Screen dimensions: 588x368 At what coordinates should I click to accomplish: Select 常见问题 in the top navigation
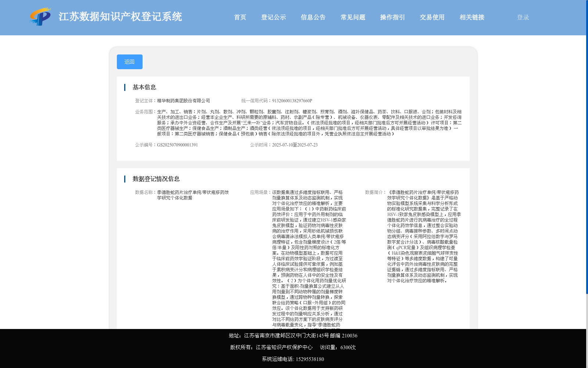click(353, 17)
